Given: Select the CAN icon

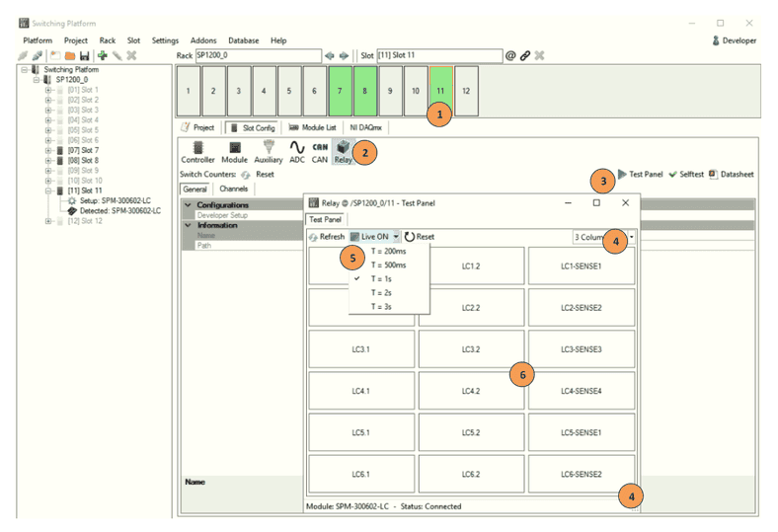Looking at the screenshot, I should [x=320, y=152].
